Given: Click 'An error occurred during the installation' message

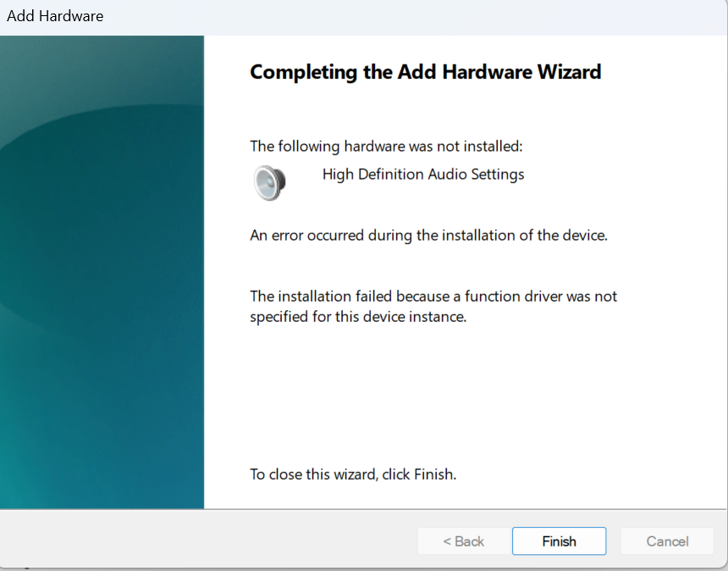Looking at the screenshot, I should pos(428,235).
